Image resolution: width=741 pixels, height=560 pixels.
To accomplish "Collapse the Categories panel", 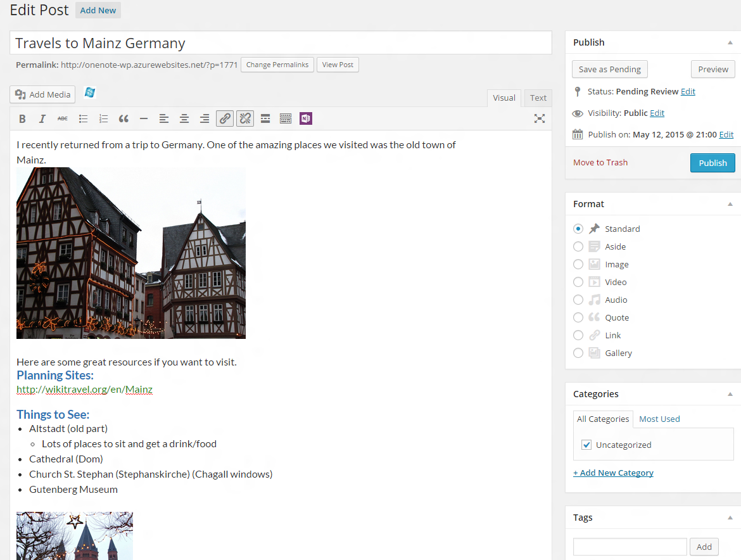I will 730,394.
